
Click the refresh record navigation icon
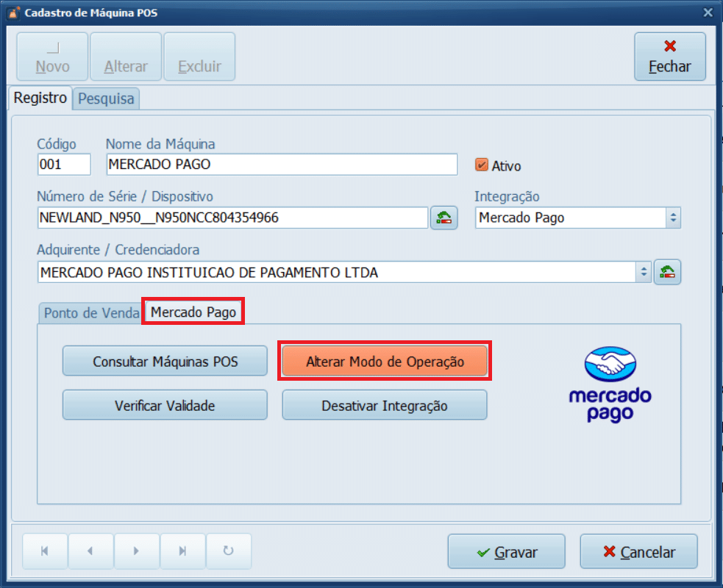point(228,551)
